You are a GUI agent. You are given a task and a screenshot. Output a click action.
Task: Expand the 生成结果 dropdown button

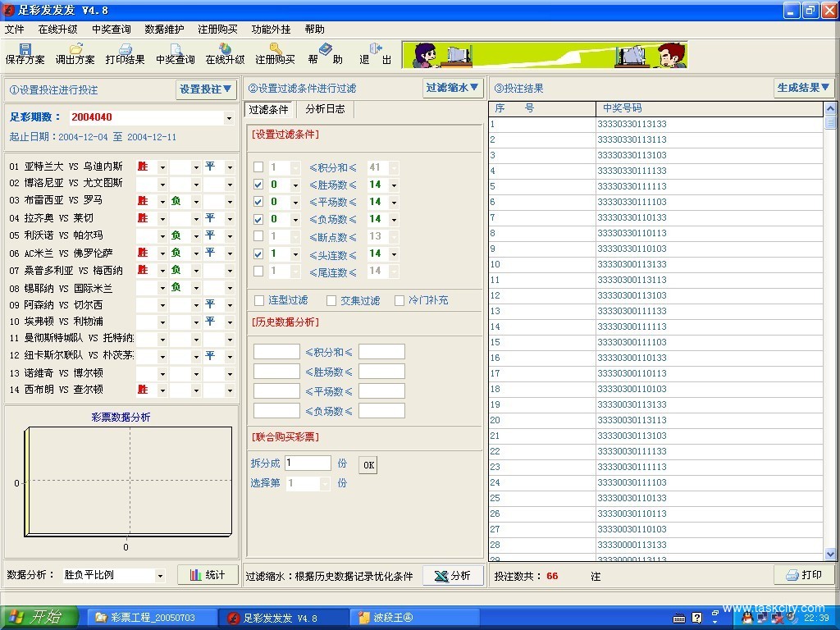tap(803, 89)
